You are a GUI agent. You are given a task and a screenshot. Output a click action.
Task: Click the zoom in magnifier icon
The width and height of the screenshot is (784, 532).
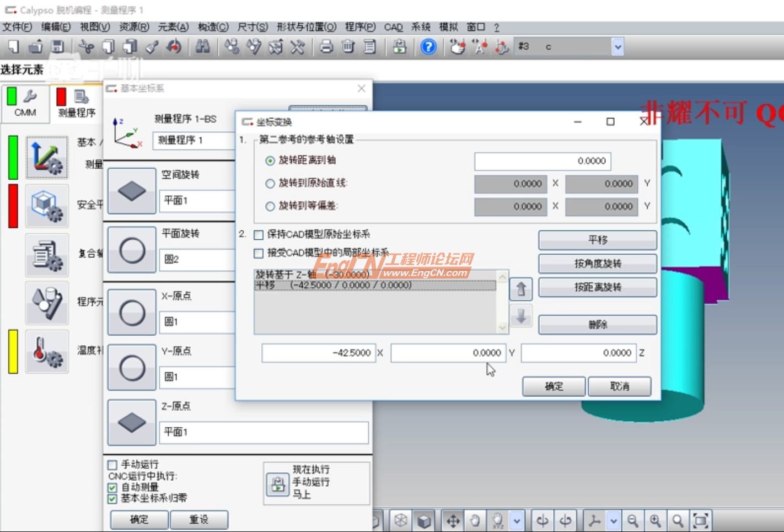point(656,520)
